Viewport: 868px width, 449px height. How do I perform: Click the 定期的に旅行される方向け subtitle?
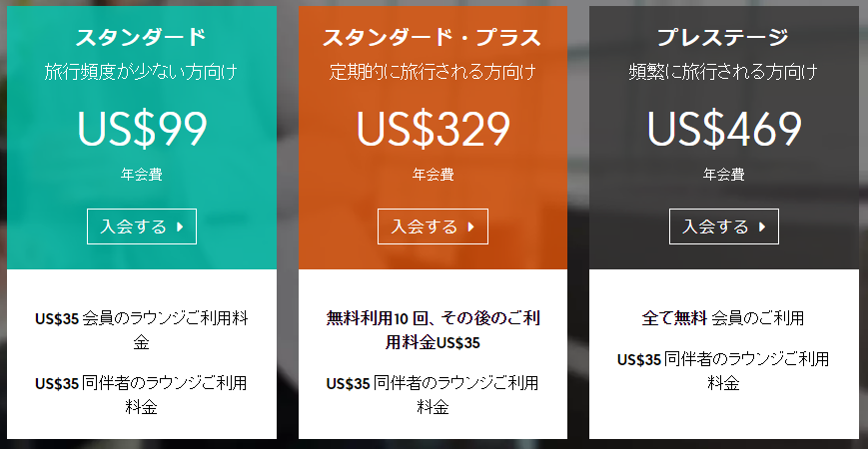(433, 72)
